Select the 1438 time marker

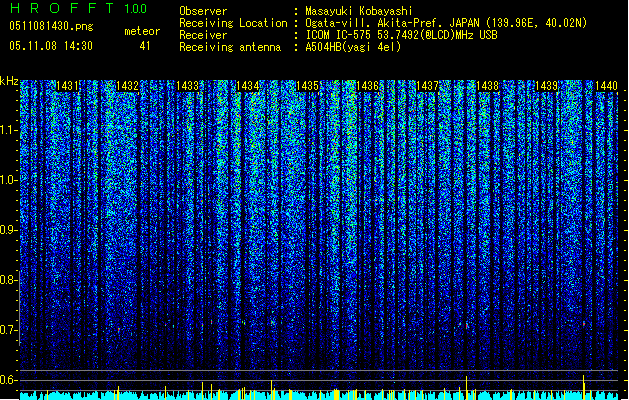click(x=487, y=86)
